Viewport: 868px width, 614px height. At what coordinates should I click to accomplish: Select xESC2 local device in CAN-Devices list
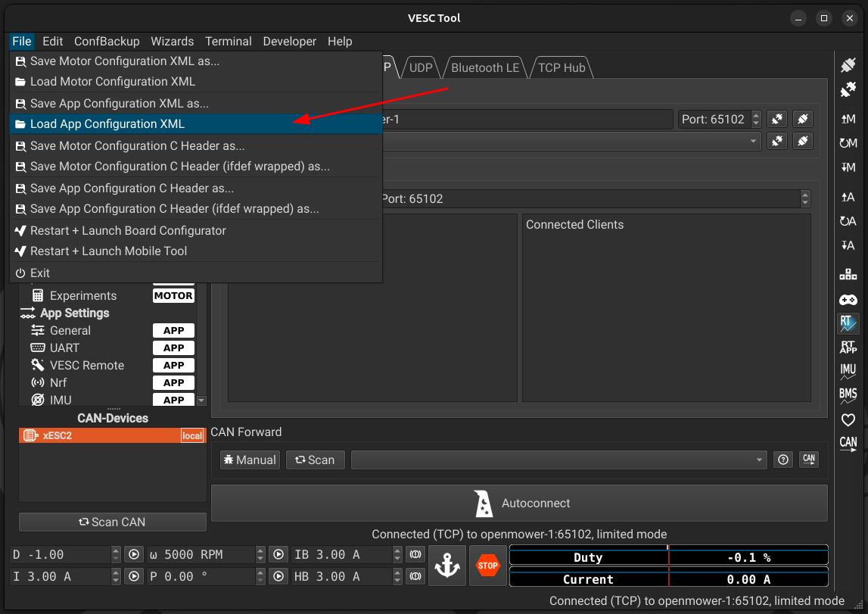click(x=112, y=435)
